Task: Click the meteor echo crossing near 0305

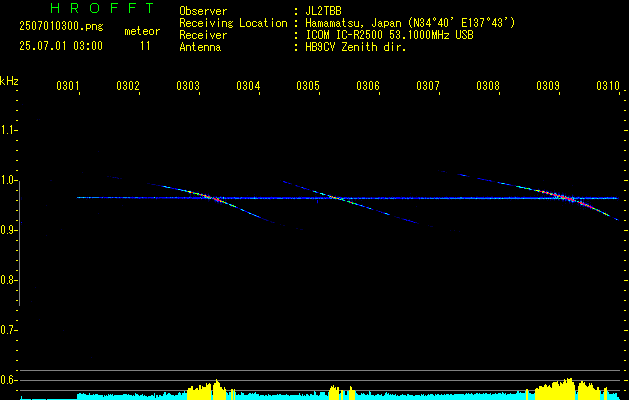Action: 336,197
